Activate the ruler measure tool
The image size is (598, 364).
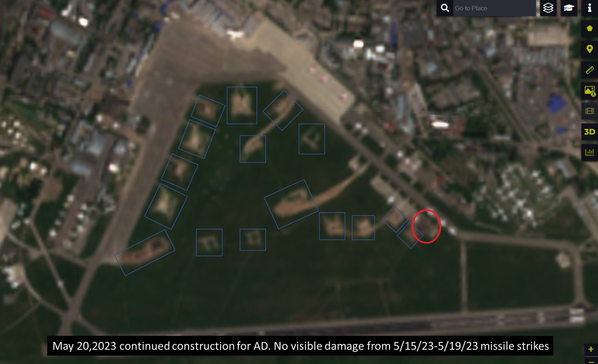point(590,70)
